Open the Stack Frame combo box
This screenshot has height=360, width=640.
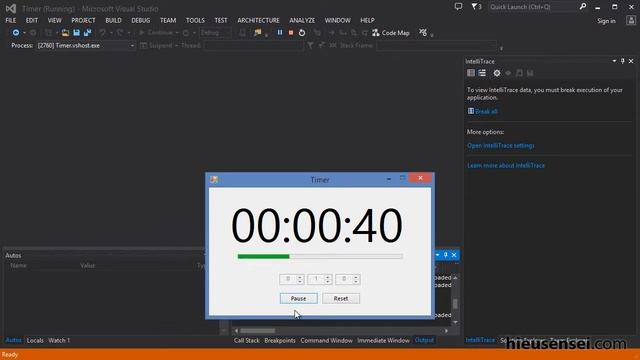pos(436,46)
